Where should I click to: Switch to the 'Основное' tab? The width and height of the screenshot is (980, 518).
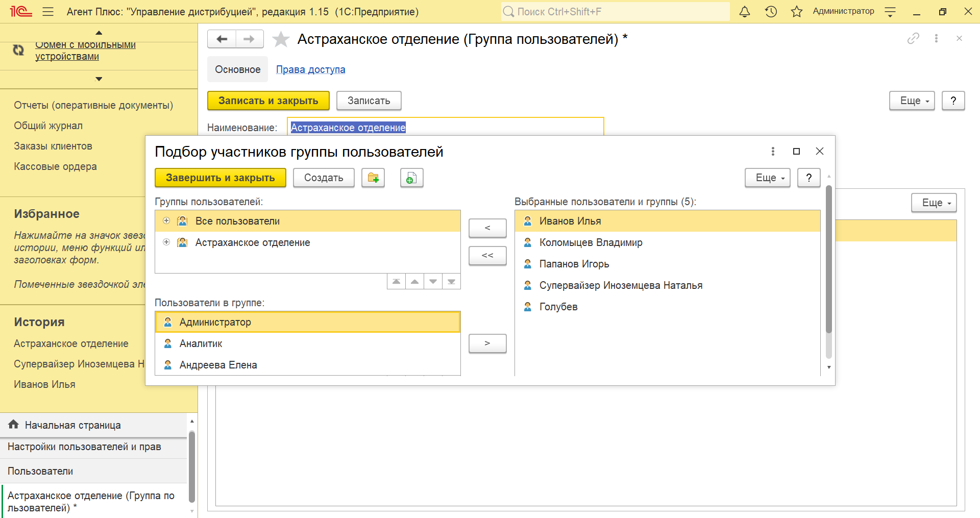[237, 69]
